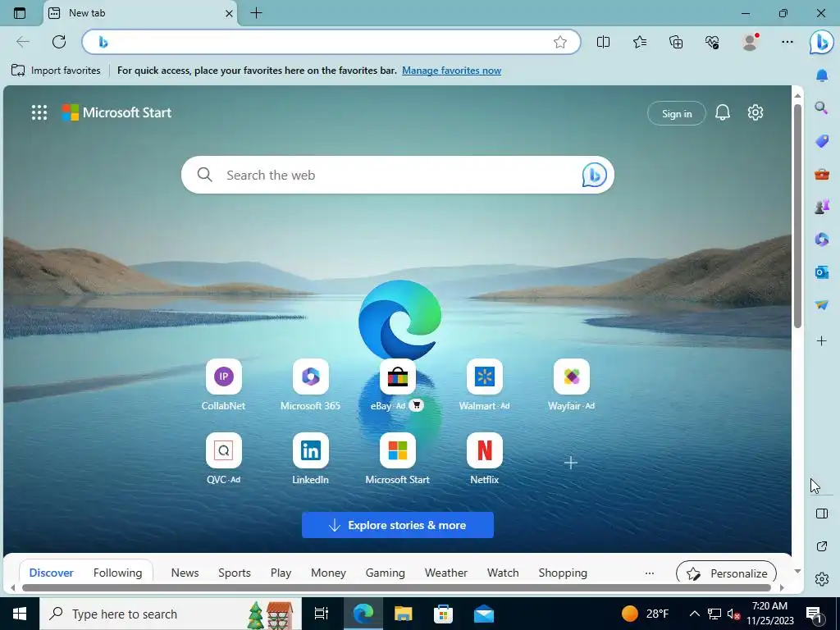840x630 pixels.
Task: Add a new quick link site
Action: pyautogui.click(x=571, y=463)
